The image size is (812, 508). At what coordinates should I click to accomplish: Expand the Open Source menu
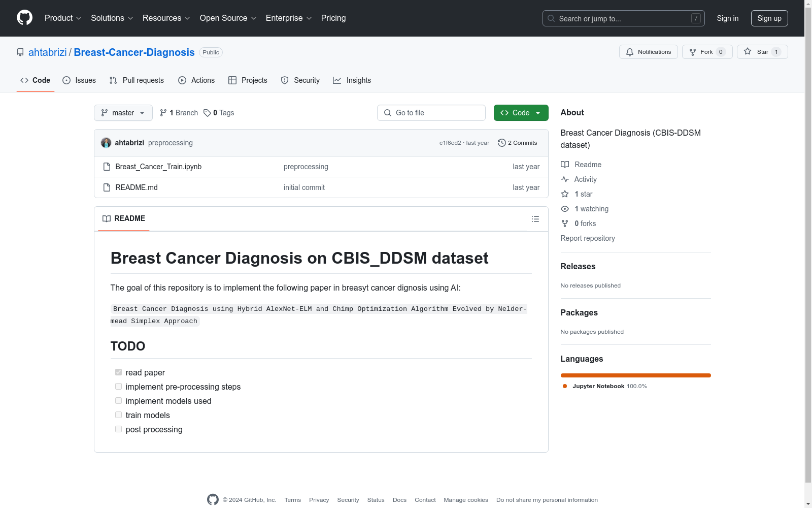coord(228,18)
